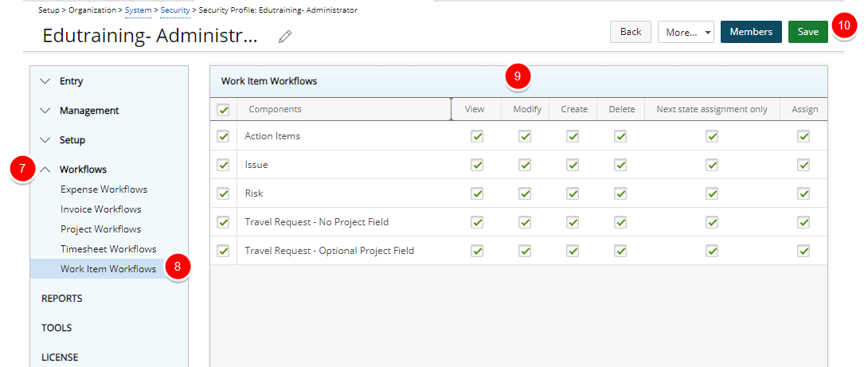This screenshot has height=367, width=868.
Task: Uncheck Delete permission for Issue
Action: pyautogui.click(x=620, y=165)
